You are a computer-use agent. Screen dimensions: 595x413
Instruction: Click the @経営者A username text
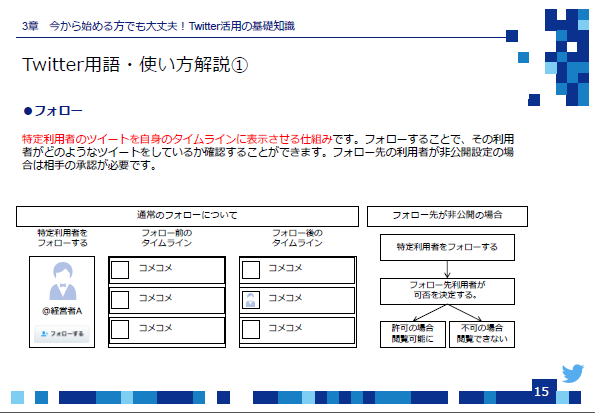(62, 311)
